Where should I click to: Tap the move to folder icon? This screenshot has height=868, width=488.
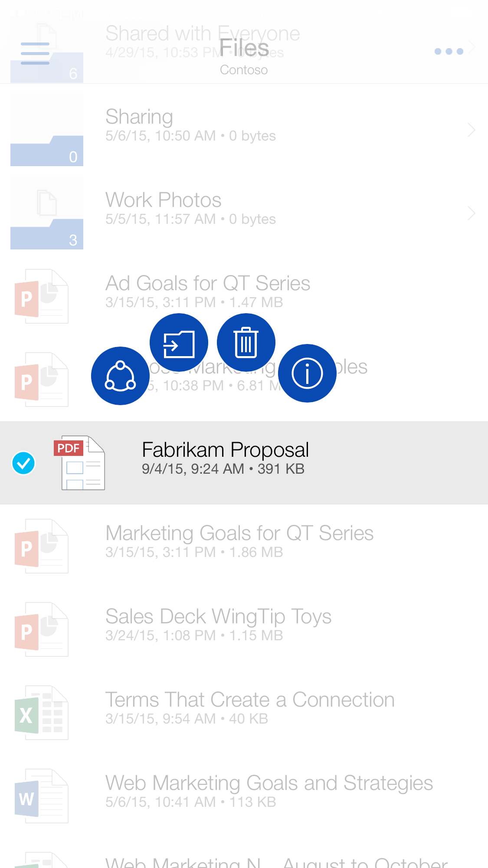click(x=179, y=343)
